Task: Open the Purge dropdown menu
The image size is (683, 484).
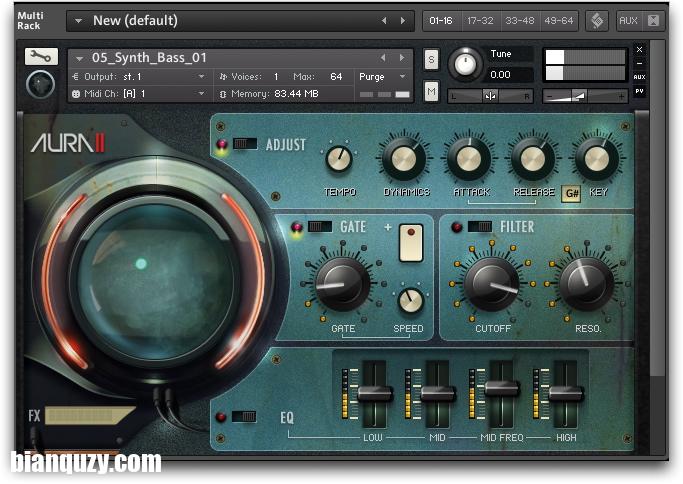Action: [x=383, y=76]
